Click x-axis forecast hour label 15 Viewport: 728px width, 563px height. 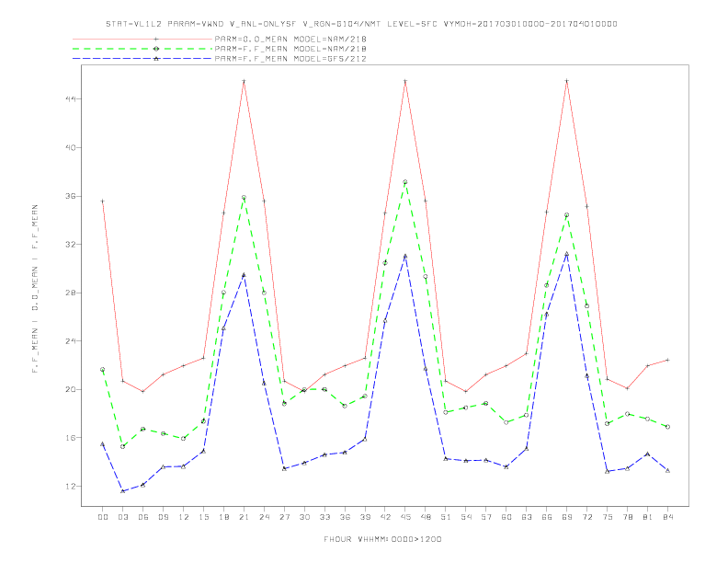(x=203, y=517)
